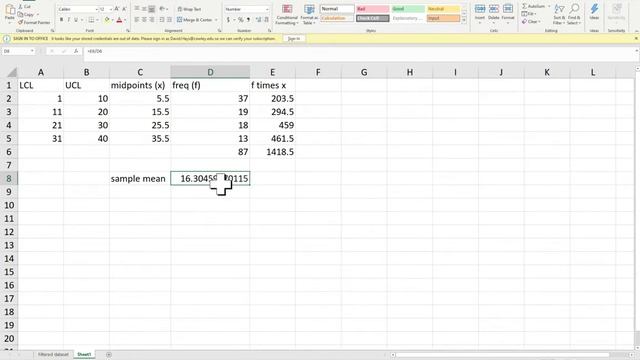The width and height of the screenshot is (640, 360).
Task: Click the Insert Function fx icon
Action: 76,51
